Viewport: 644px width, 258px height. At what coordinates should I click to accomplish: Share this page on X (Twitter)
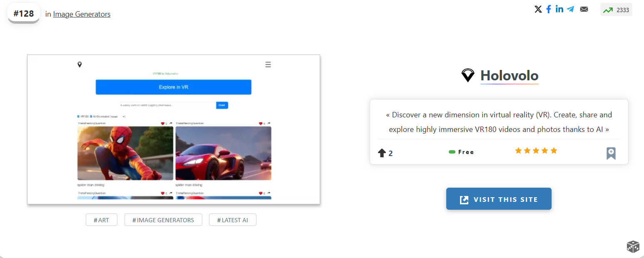click(x=538, y=9)
